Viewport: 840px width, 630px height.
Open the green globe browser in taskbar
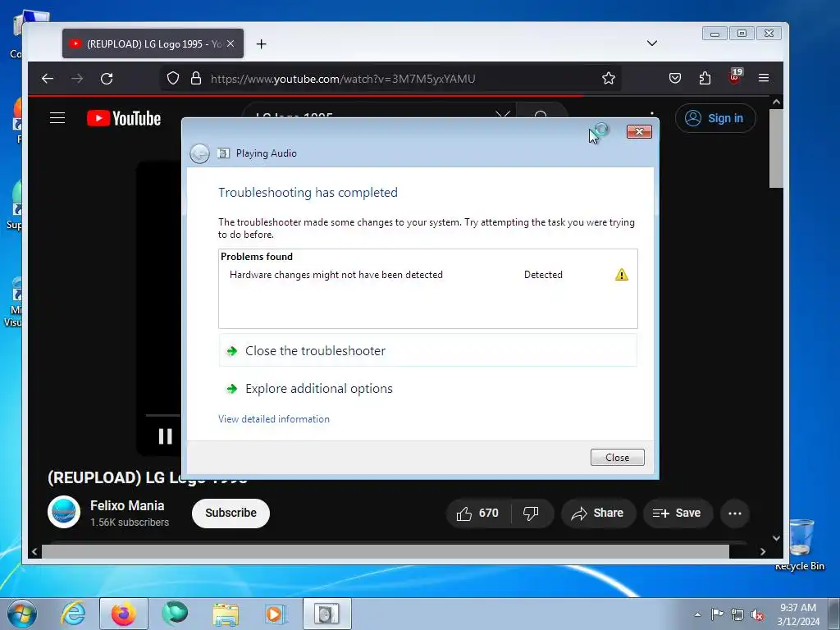(176, 614)
